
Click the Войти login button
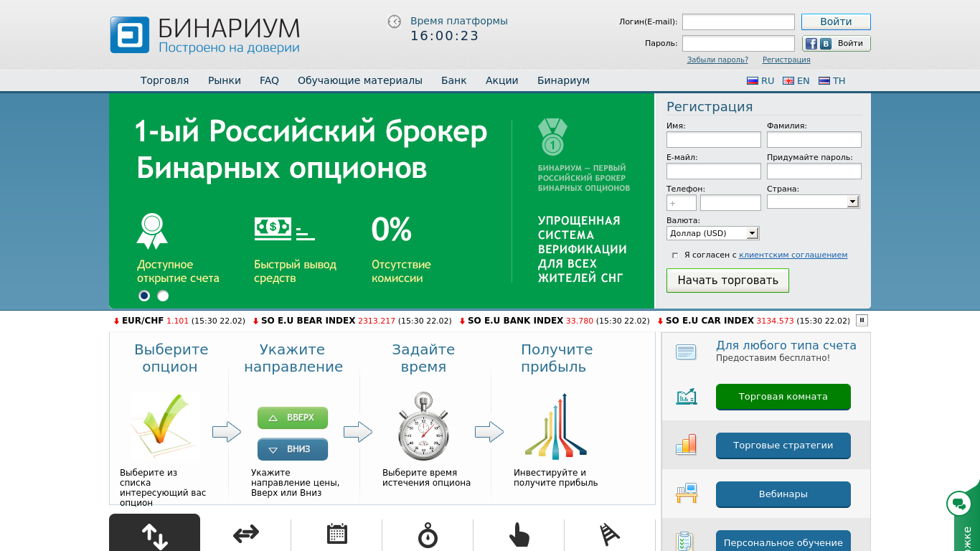coord(836,22)
